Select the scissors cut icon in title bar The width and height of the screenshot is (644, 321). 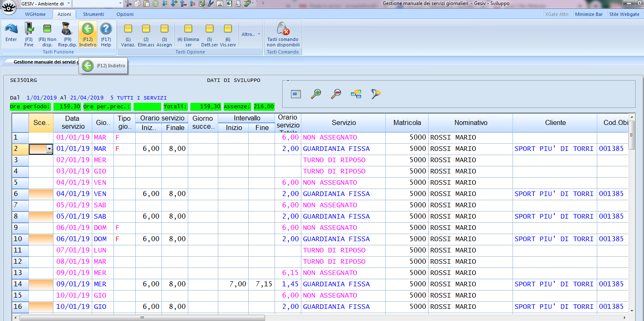tap(128, 3)
